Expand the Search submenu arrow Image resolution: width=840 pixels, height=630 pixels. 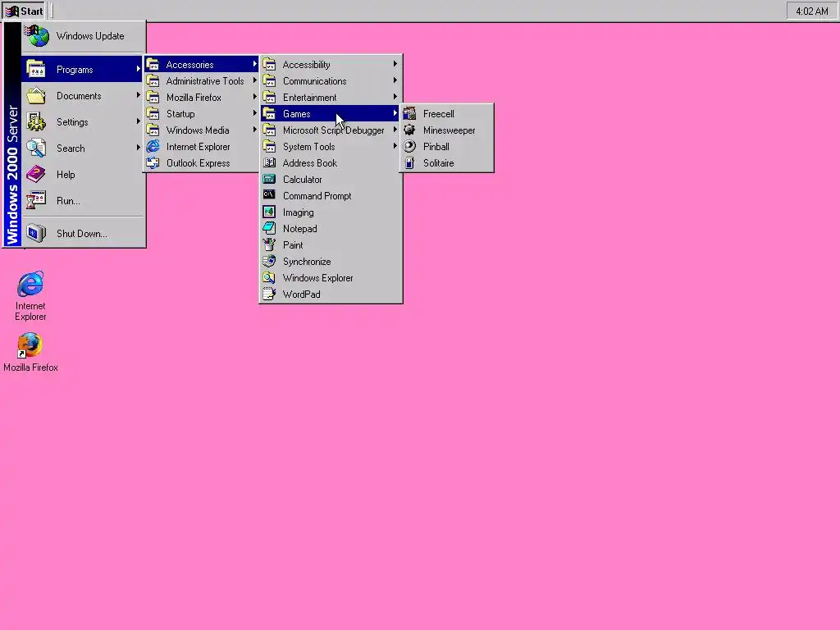tap(138, 148)
